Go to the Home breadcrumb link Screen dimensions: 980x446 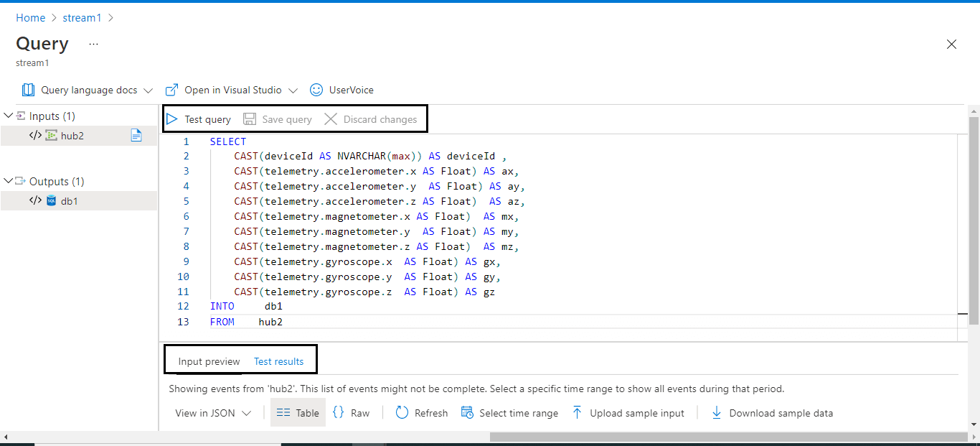[x=31, y=17]
